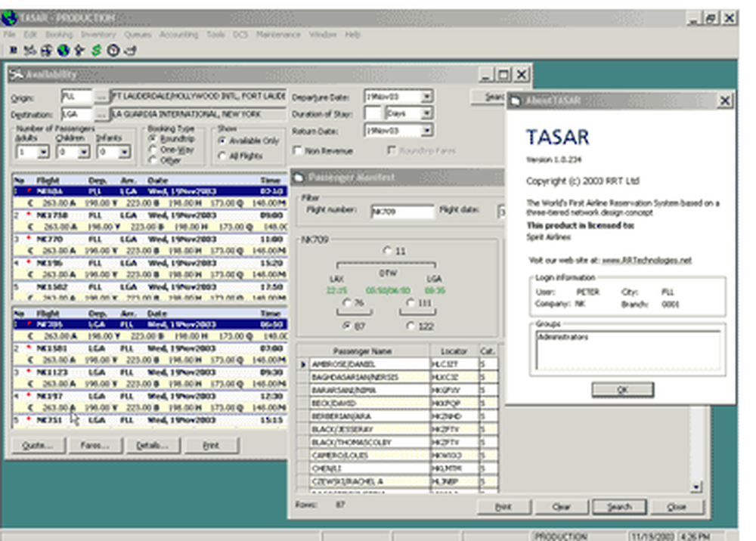
Task: Open the File menu
Action: (x=10, y=35)
